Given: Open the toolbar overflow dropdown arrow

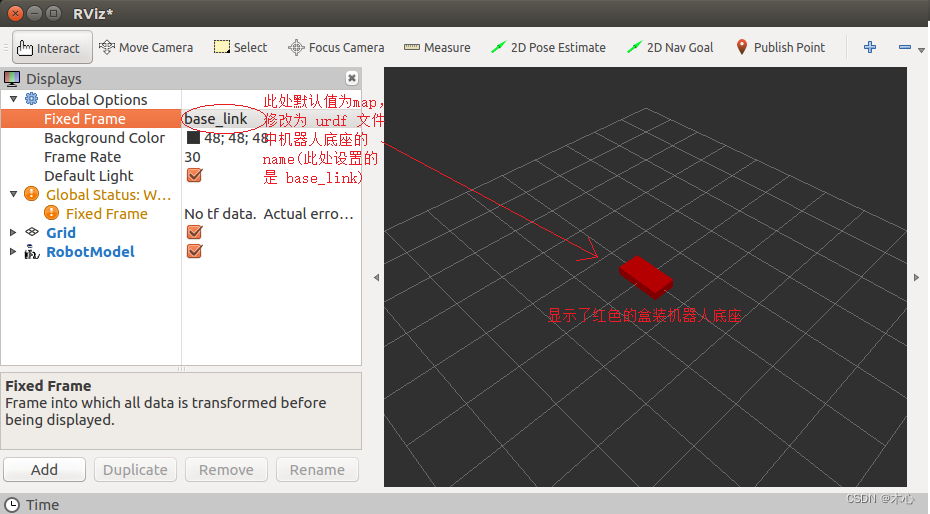Looking at the screenshot, I should [921, 50].
